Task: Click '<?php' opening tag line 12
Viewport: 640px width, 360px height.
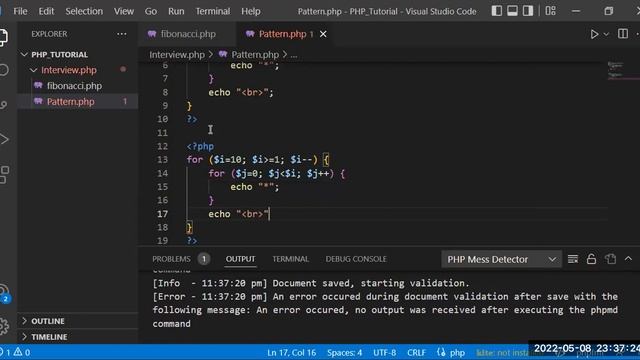Action: pyautogui.click(x=200, y=146)
